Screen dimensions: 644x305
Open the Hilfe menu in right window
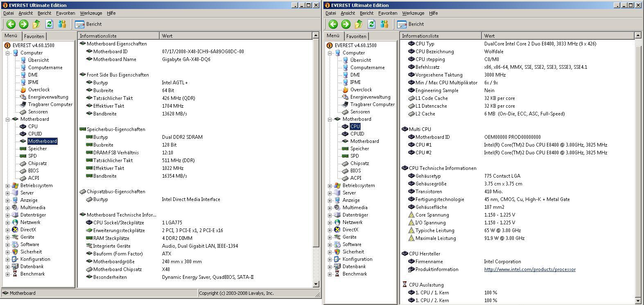433,13
